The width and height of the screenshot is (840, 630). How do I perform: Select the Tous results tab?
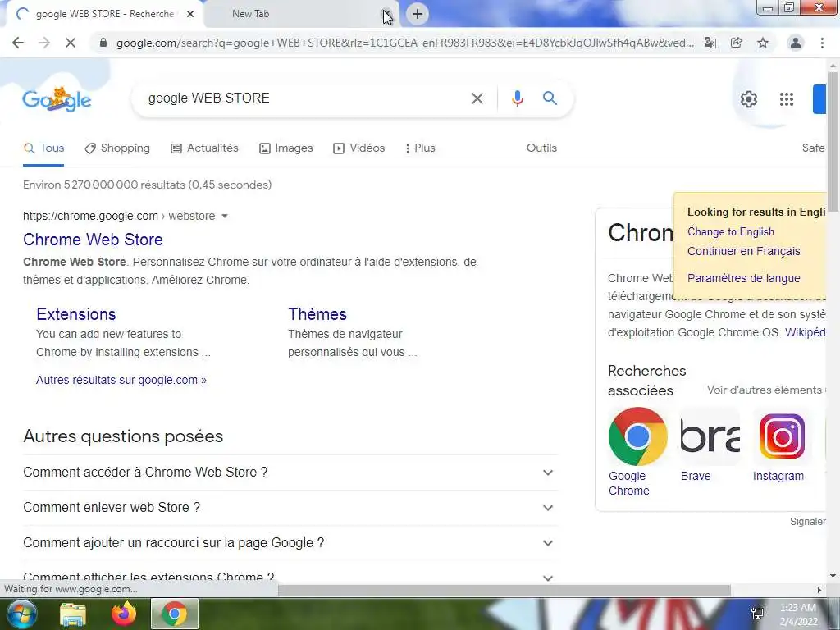coord(44,148)
